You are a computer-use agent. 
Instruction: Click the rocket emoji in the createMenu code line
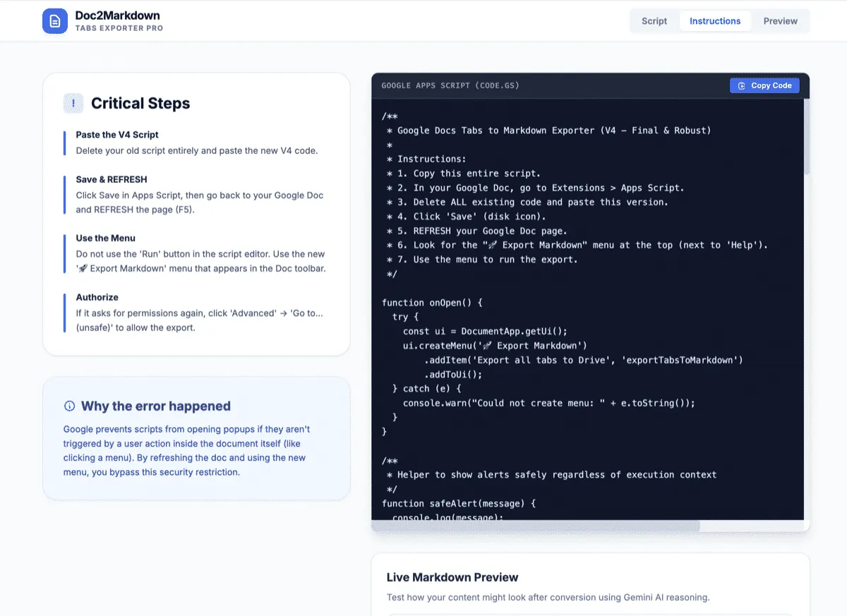(486, 346)
